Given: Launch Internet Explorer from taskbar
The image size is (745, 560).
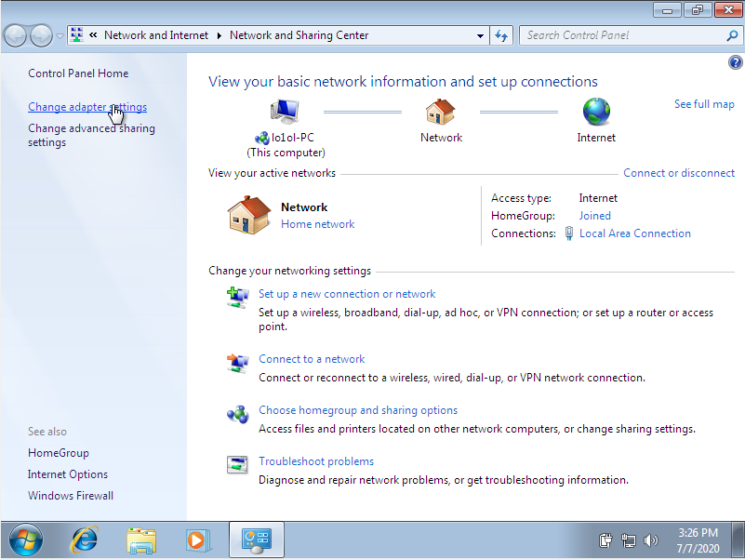Looking at the screenshot, I should [x=85, y=540].
